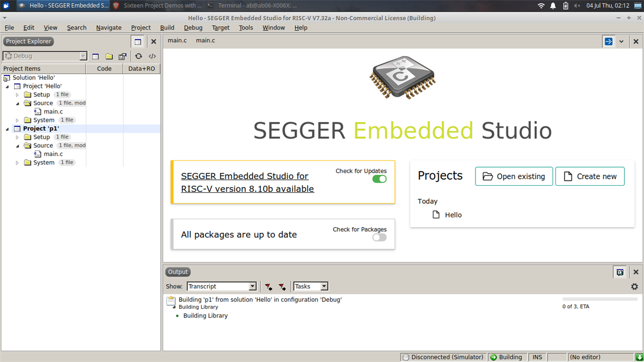Screen dimensions: 644x362
Task: Switch to the second main.c editor tab
Action: click(x=205, y=40)
